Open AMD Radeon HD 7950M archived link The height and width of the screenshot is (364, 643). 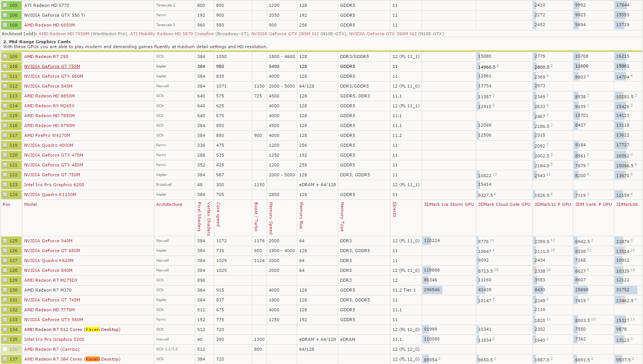coord(64,34)
